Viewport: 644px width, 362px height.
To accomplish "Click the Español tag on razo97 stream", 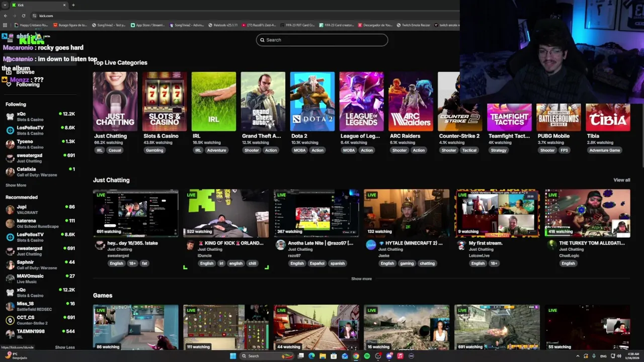I will coord(317,263).
